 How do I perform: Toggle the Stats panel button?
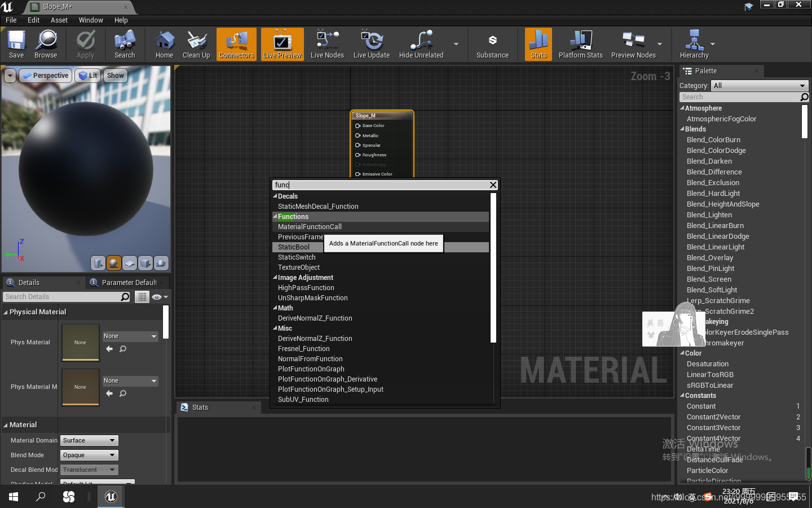tap(538, 44)
